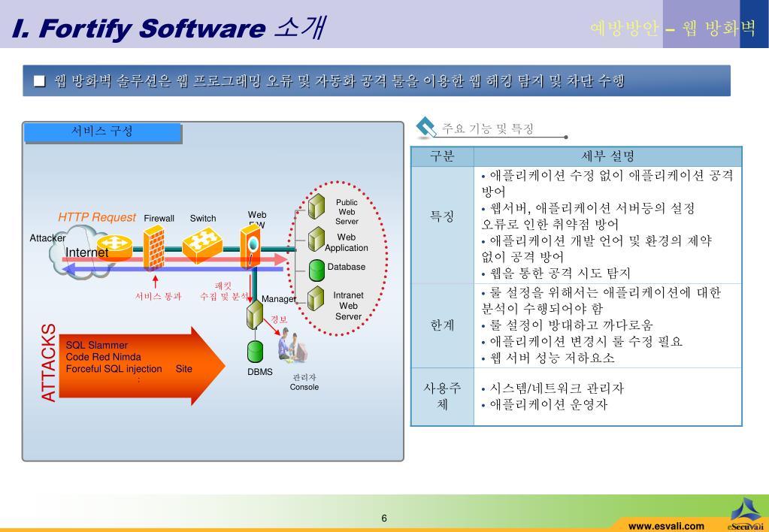
Task: Open the www.esvali.com link
Action: (666, 526)
